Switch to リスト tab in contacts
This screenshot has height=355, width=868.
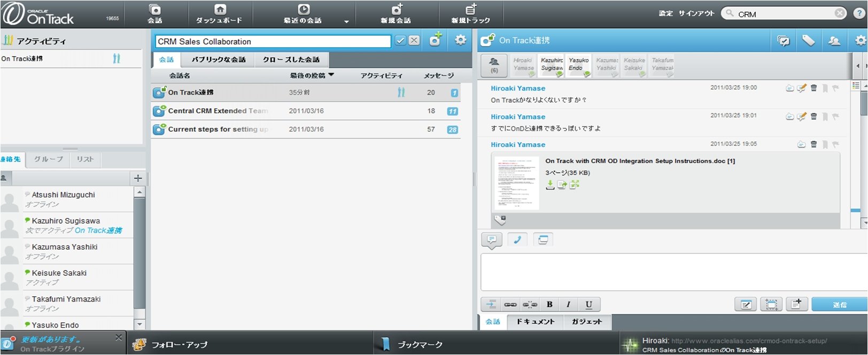pos(85,159)
